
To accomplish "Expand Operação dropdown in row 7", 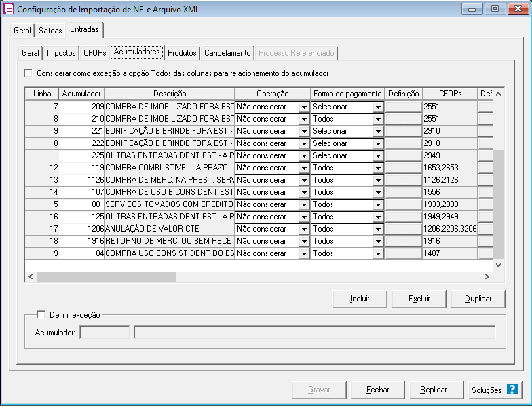I will [x=303, y=107].
